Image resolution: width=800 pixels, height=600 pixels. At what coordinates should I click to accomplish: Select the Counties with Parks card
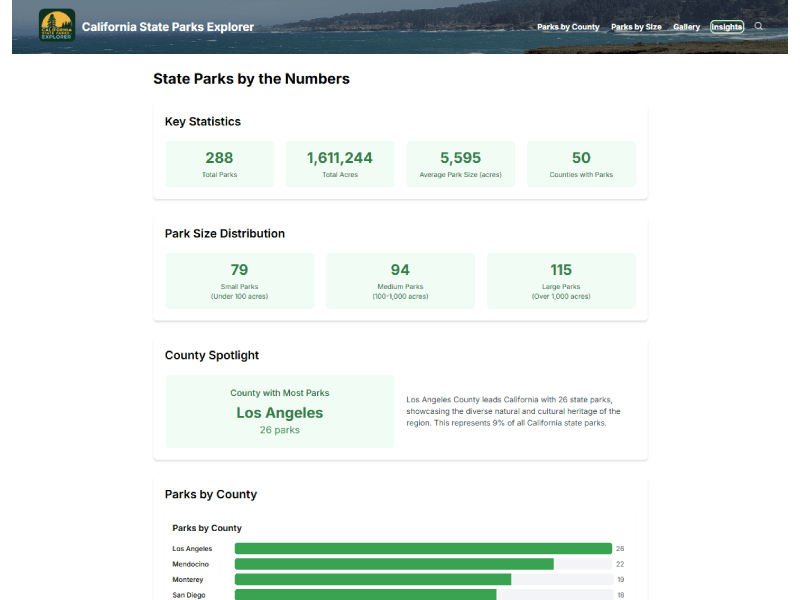[581, 163]
